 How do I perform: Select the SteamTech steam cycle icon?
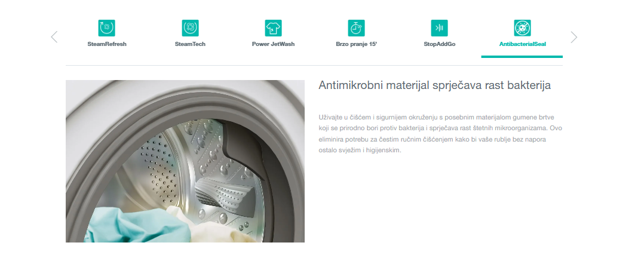(x=190, y=28)
